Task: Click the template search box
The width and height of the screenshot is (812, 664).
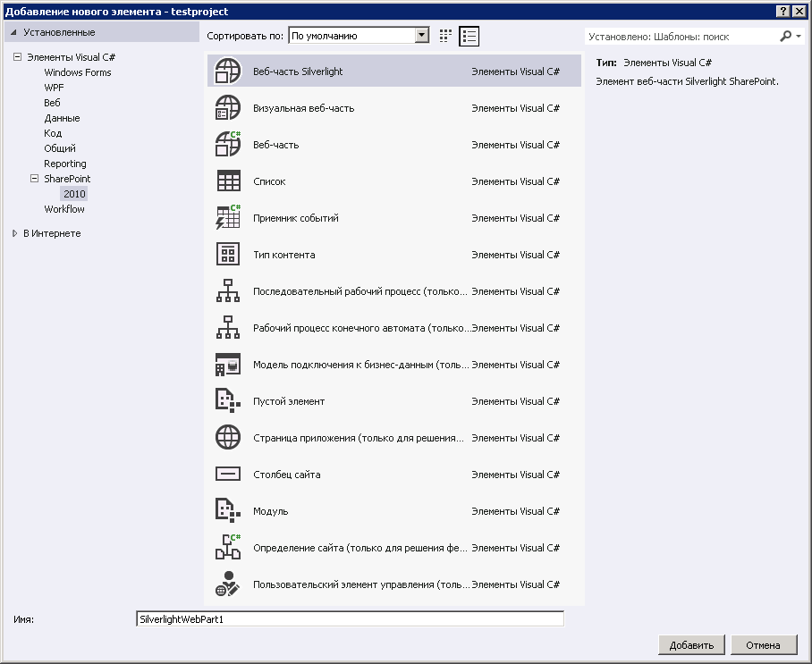Action: click(681, 37)
